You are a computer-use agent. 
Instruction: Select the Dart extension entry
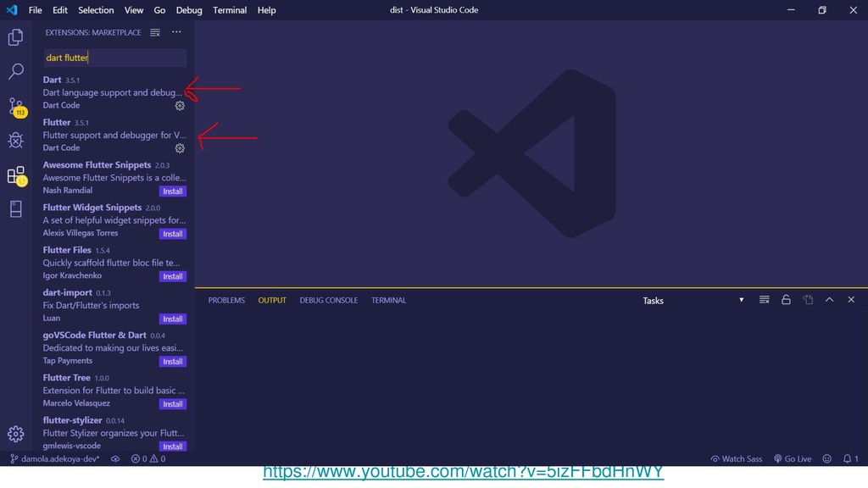[x=114, y=92]
